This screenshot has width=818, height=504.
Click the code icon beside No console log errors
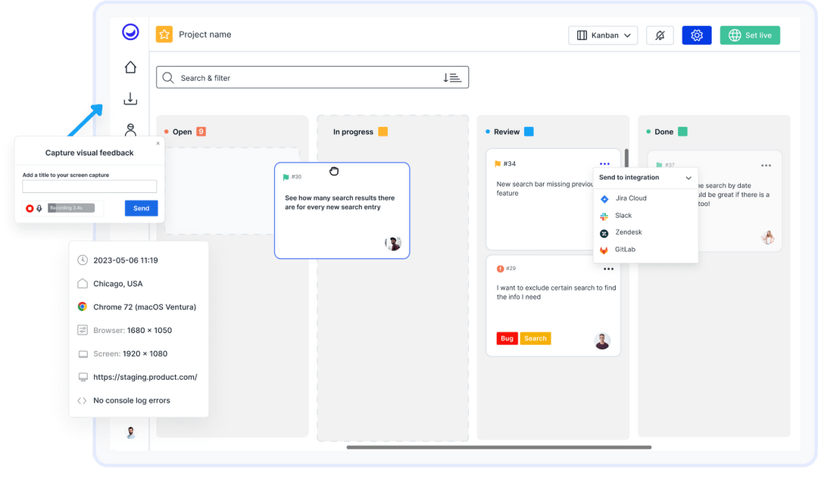[x=82, y=401]
